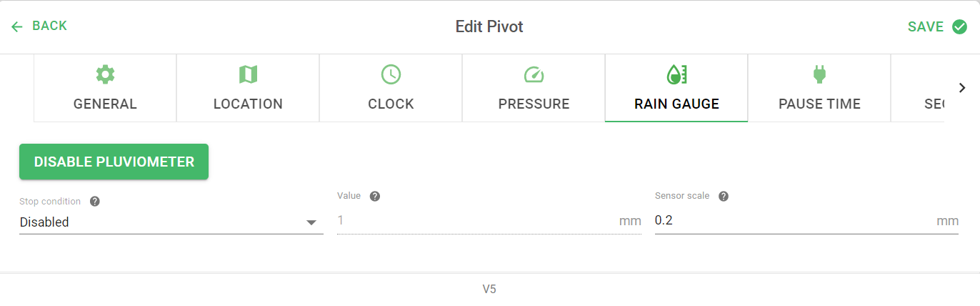
Task: Open the Stop condition dropdown
Action: [x=171, y=222]
